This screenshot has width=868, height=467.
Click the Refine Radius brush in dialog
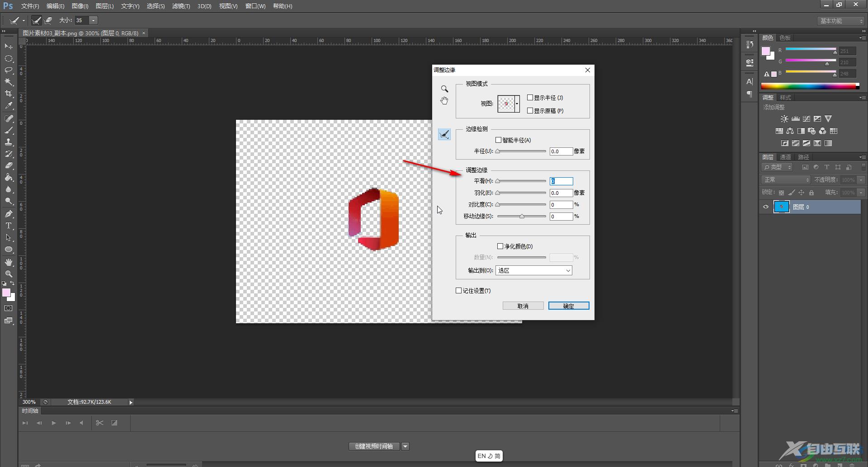tap(444, 134)
